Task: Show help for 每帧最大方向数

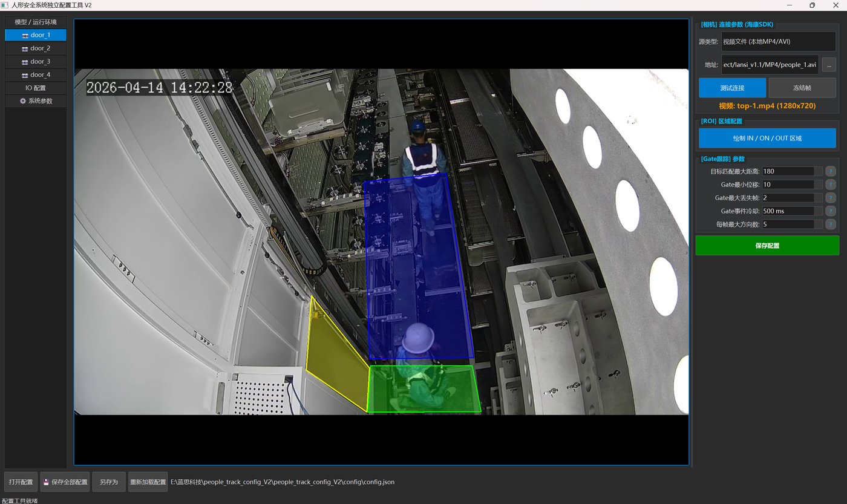Action: 831,224
